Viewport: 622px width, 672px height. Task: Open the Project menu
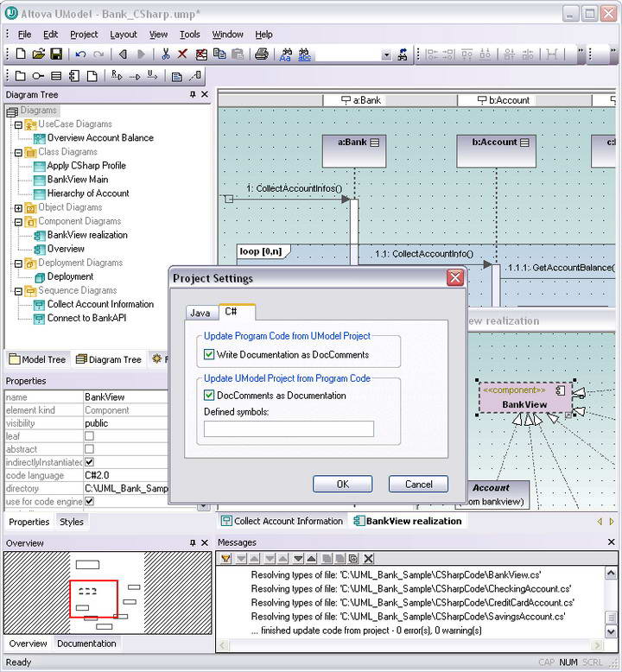[84, 35]
